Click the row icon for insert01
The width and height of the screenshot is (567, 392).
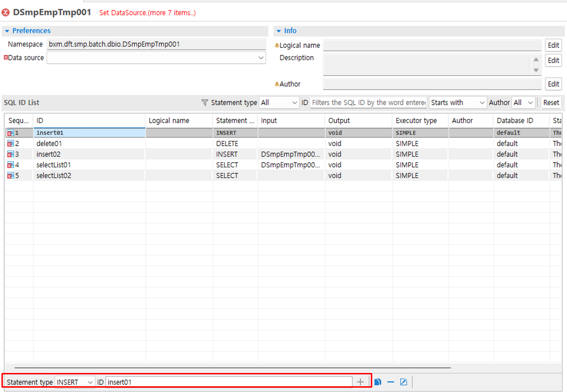pos(10,133)
